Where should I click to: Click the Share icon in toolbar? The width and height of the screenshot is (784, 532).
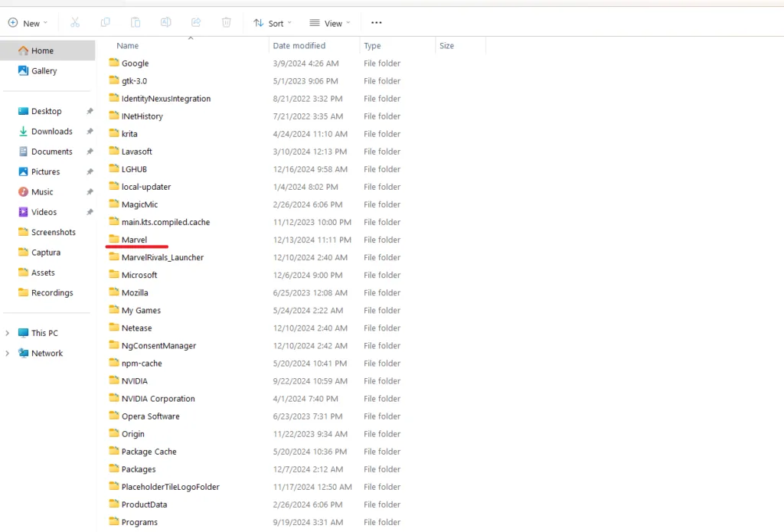(196, 22)
